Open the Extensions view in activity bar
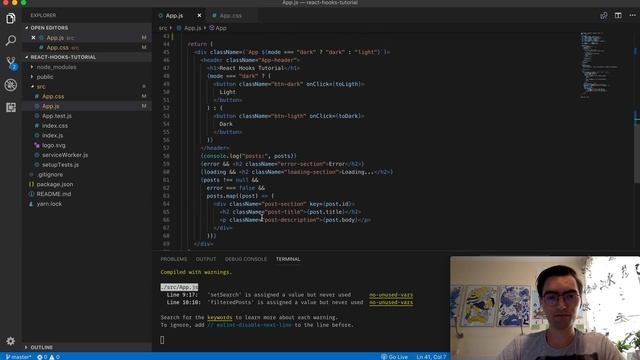 click(11, 107)
